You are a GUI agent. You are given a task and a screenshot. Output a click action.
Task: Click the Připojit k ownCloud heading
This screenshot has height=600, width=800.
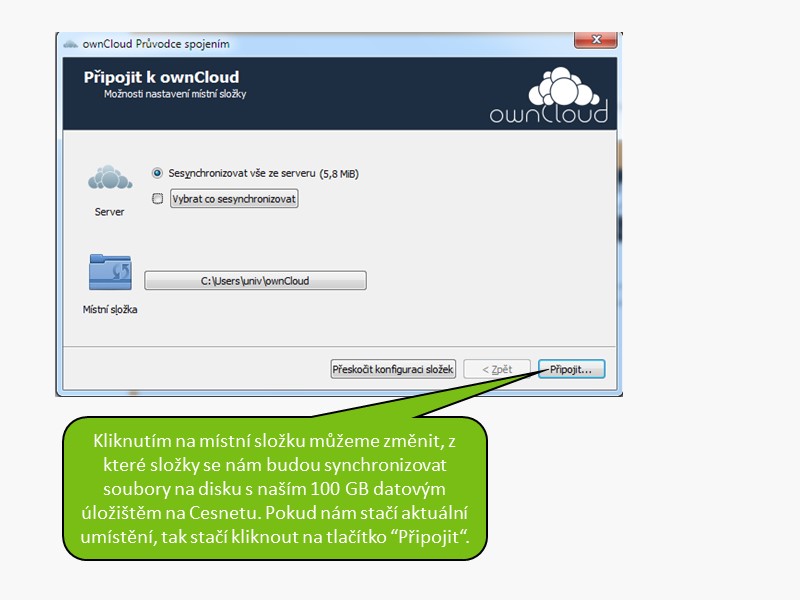point(161,77)
